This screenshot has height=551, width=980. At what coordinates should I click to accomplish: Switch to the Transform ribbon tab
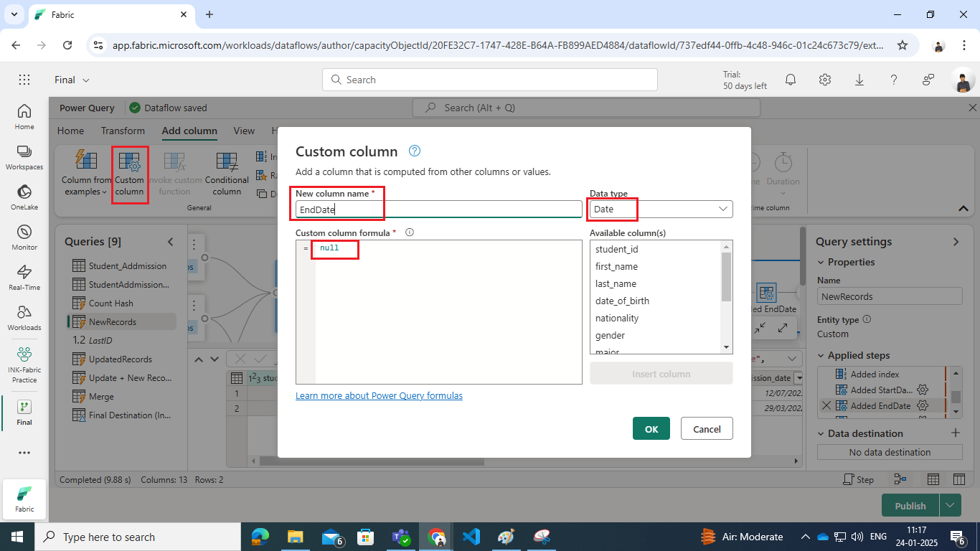coord(123,131)
